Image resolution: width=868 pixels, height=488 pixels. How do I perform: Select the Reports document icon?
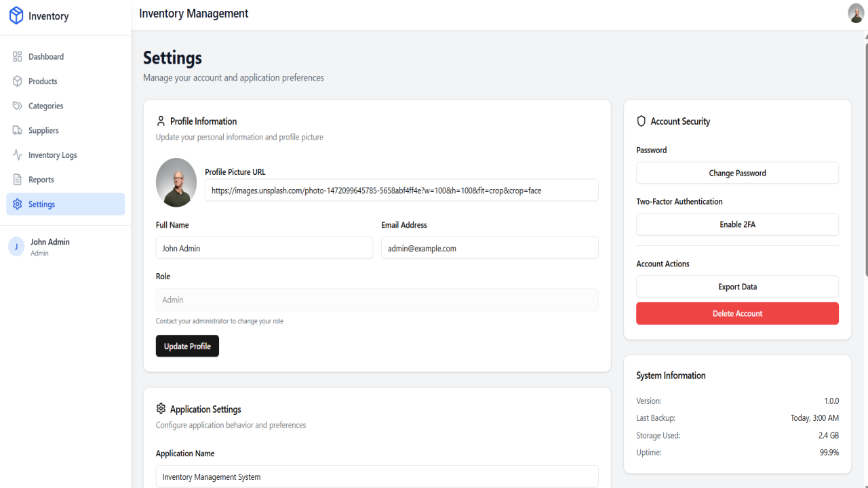18,180
